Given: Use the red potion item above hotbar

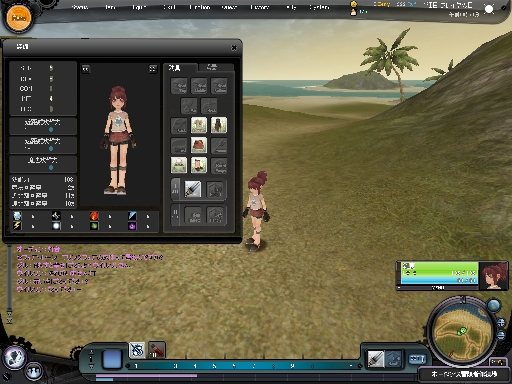Looking at the screenshot, I should click(157, 350).
